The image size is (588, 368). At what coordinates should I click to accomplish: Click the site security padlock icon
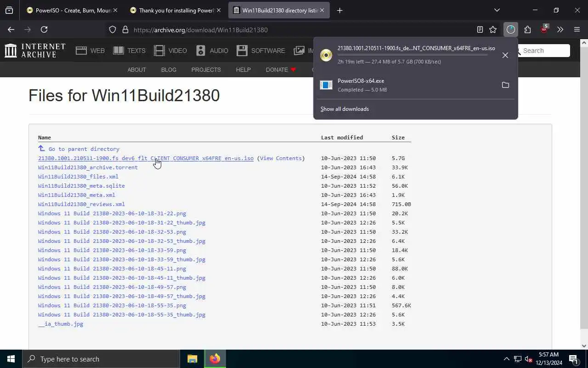(x=125, y=29)
